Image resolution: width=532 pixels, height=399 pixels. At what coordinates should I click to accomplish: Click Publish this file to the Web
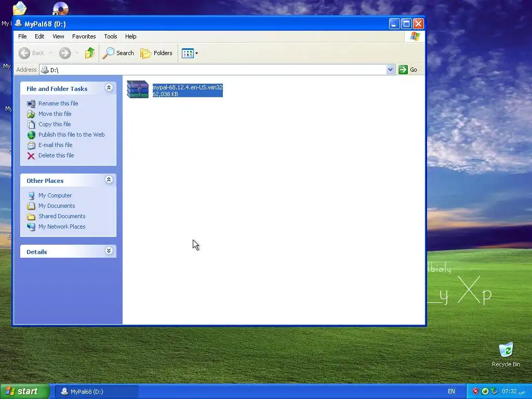click(72, 135)
